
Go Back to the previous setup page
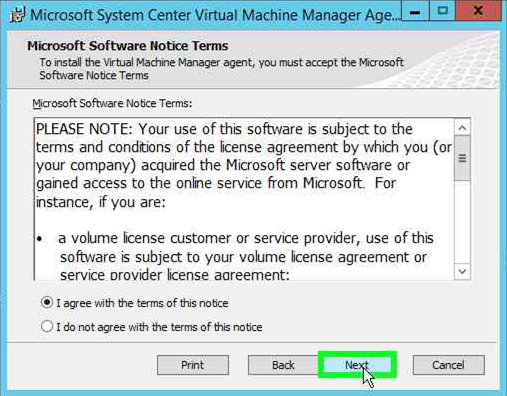283,365
